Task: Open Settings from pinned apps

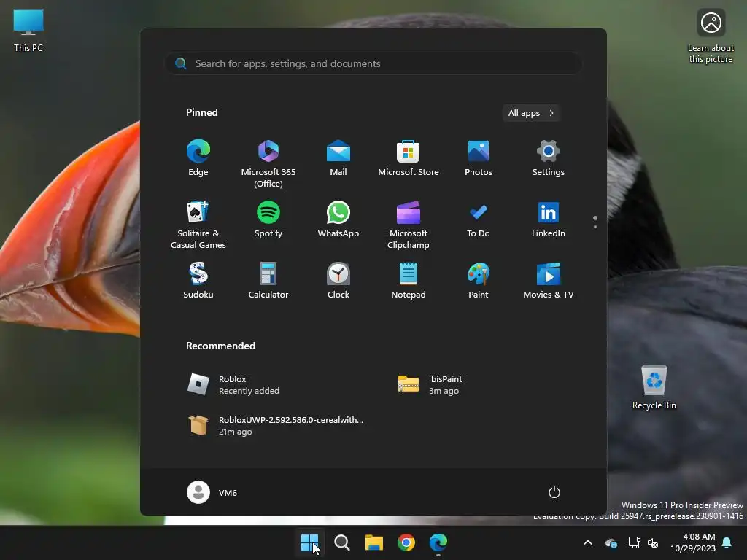Action: (x=549, y=158)
